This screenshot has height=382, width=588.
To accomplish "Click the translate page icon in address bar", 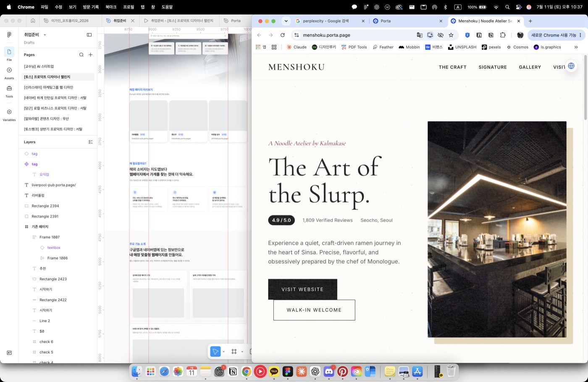I will [x=420, y=35].
